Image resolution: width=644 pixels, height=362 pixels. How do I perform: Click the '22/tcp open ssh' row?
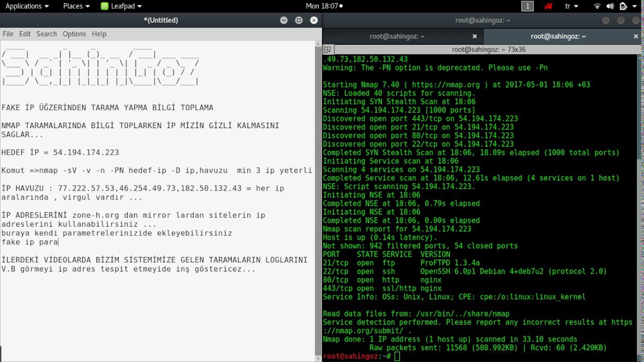[x=465, y=271]
